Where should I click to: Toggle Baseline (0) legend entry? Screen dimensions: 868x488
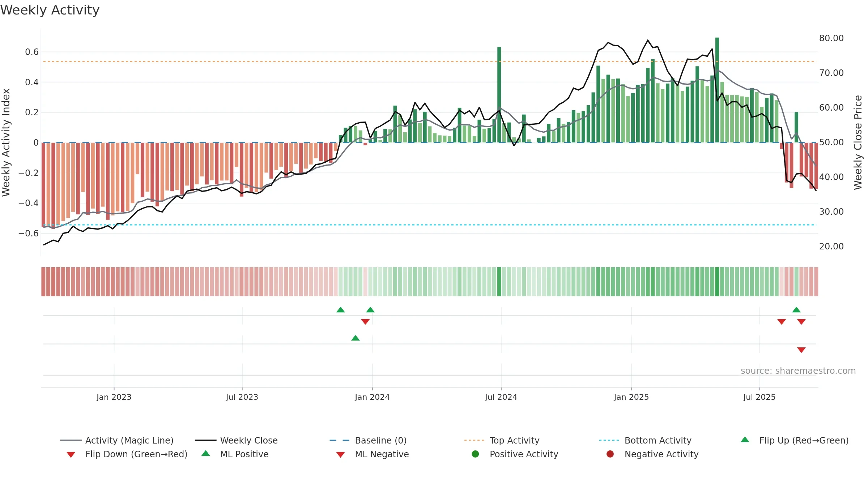click(368, 440)
